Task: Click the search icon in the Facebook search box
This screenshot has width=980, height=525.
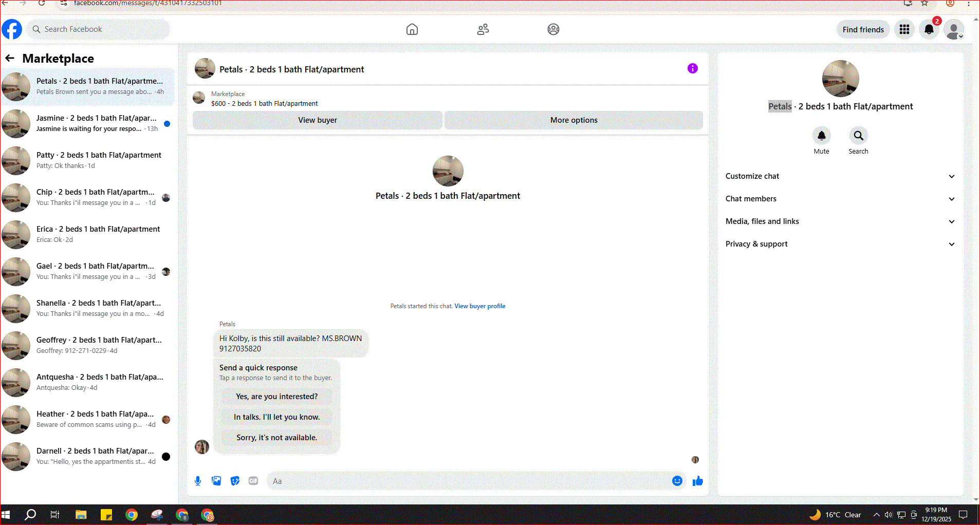Action: pos(36,29)
